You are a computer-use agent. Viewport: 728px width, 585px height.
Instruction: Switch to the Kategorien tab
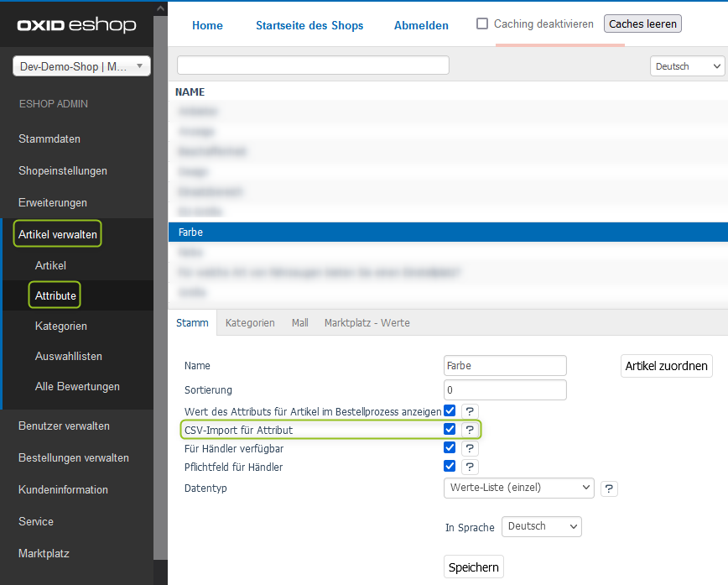tap(250, 323)
